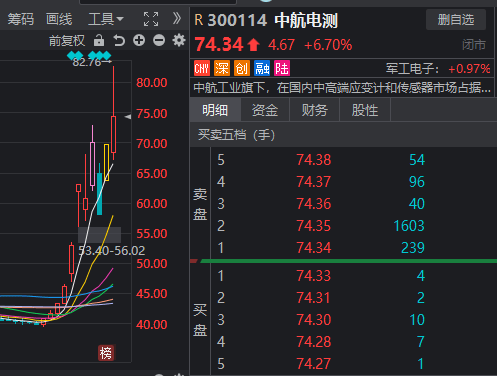
Task: Click the current price arrow marker on axis
Action: [128, 117]
